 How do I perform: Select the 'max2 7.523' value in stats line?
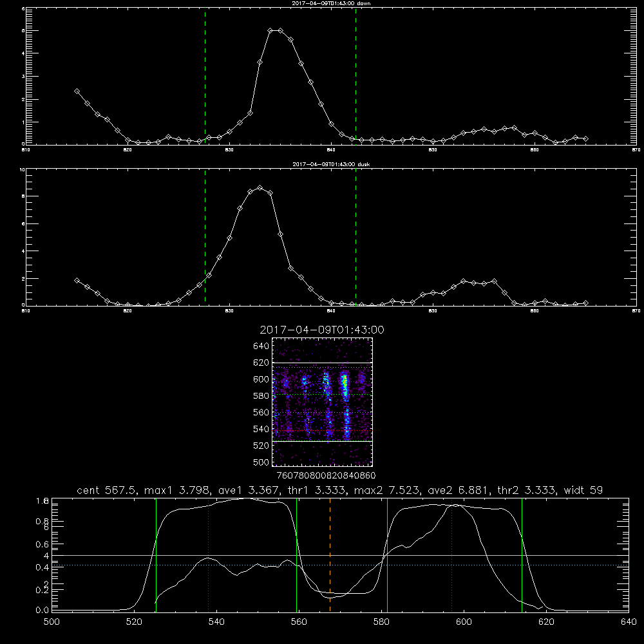387,490
